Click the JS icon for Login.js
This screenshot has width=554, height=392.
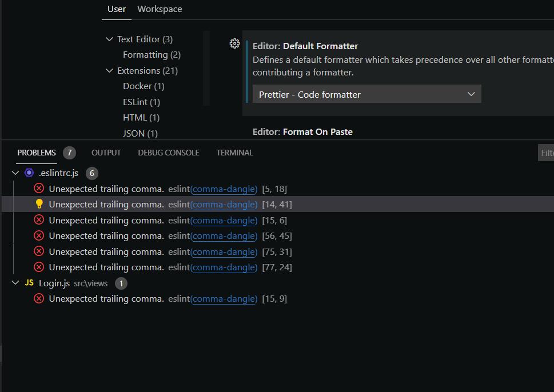(29, 283)
